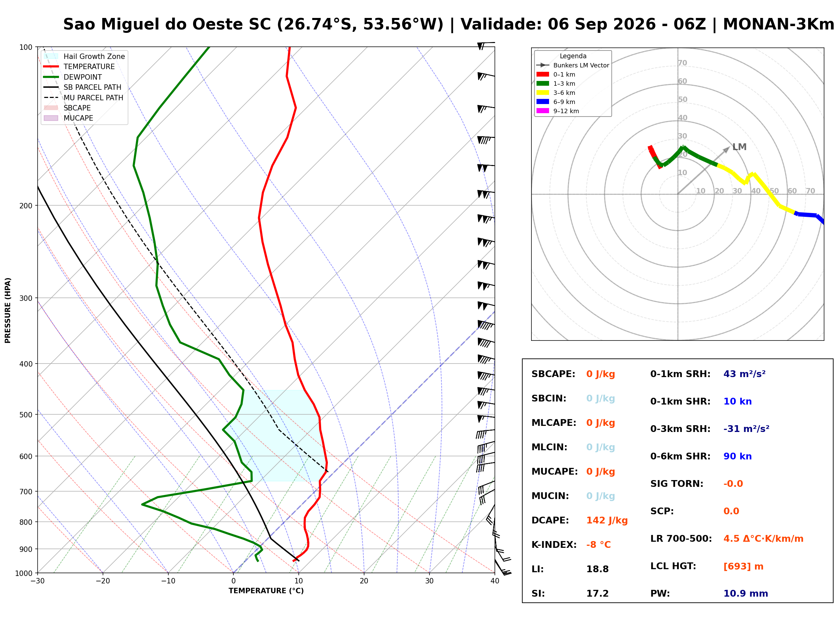Click the wind barb at the 100 hPa level

click(x=486, y=45)
